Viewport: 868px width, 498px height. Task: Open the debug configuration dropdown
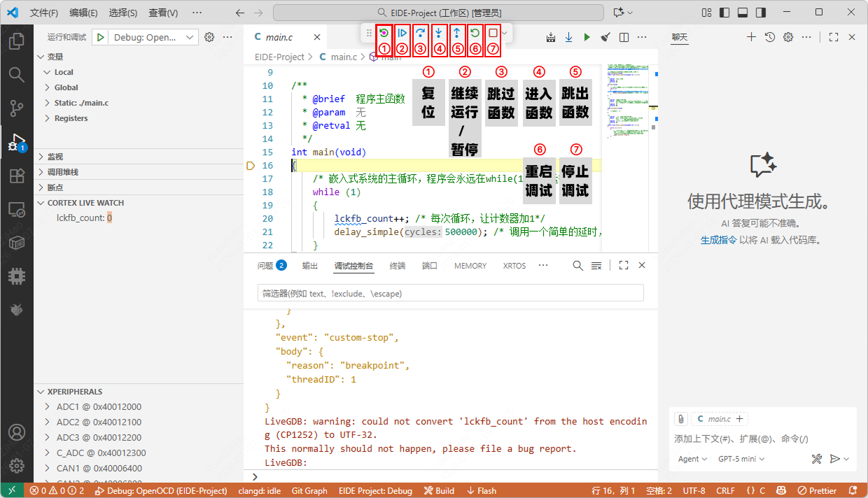189,38
